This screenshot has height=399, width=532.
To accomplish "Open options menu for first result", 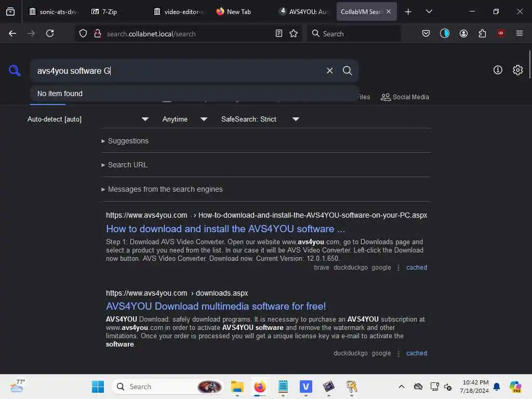I will click(x=398, y=268).
